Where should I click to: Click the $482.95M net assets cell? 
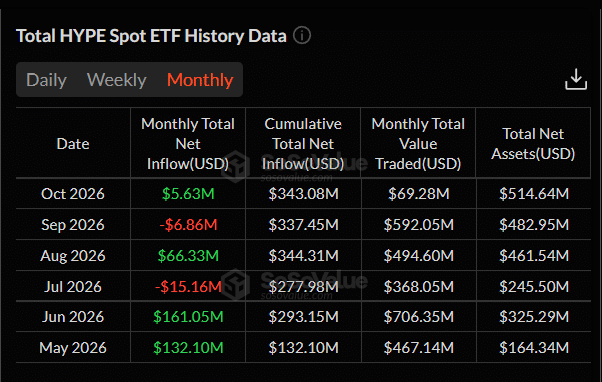534,225
